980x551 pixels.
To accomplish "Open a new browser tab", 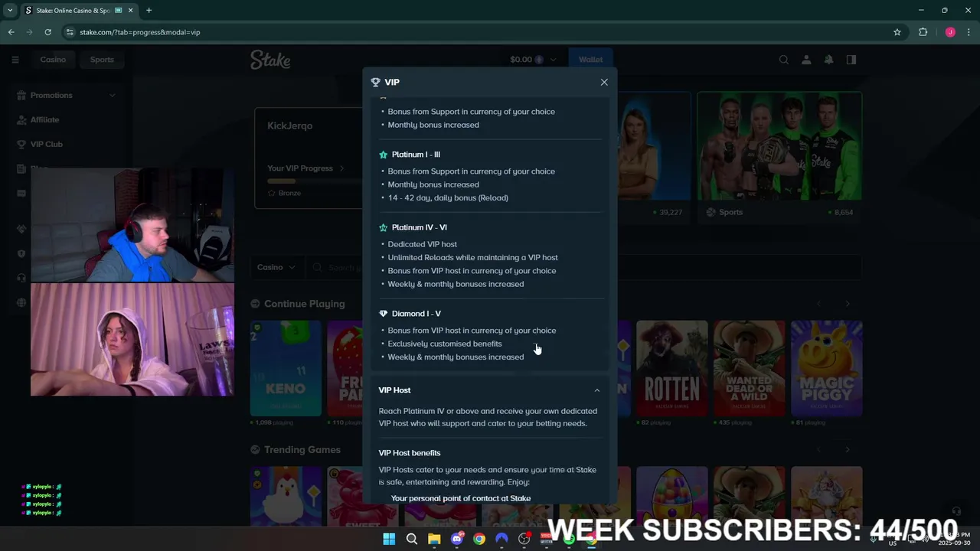I will 149,11.
